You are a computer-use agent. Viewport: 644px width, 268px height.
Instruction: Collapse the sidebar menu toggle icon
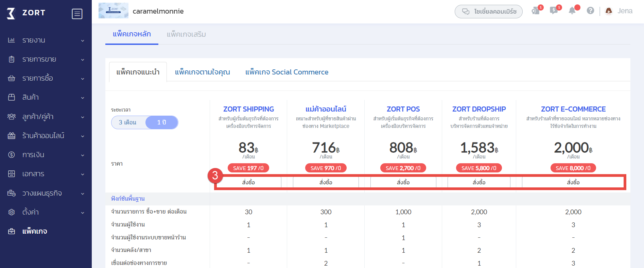pyautogui.click(x=77, y=14)
